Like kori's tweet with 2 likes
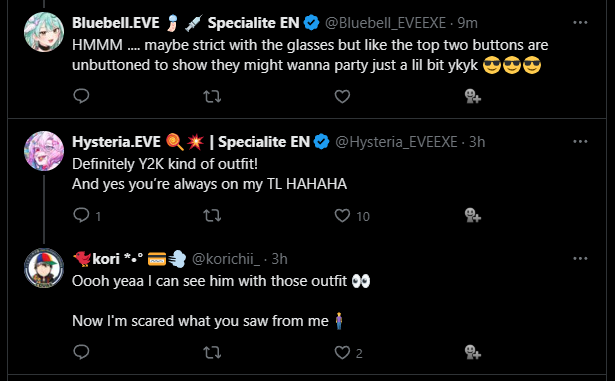 point(342,352)
